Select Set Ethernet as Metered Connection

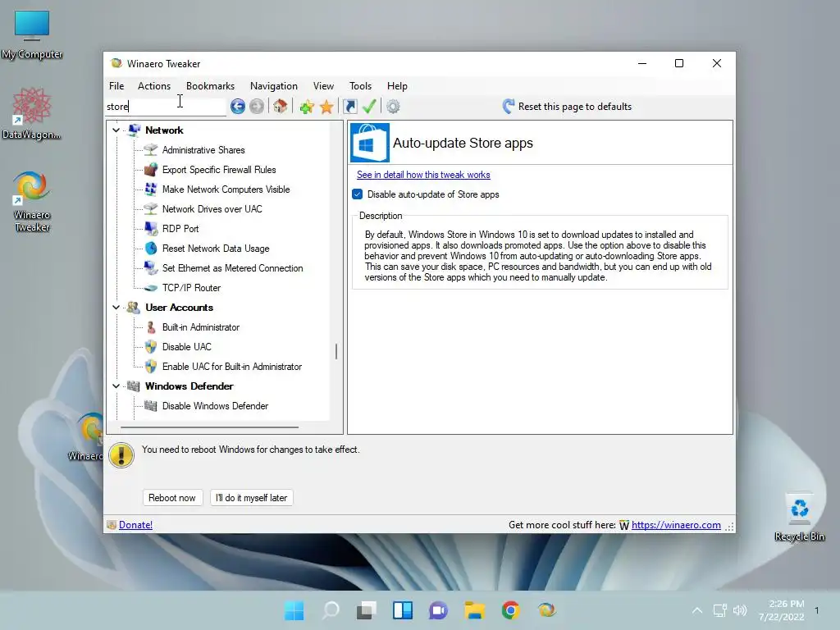[x=232, y=268]
